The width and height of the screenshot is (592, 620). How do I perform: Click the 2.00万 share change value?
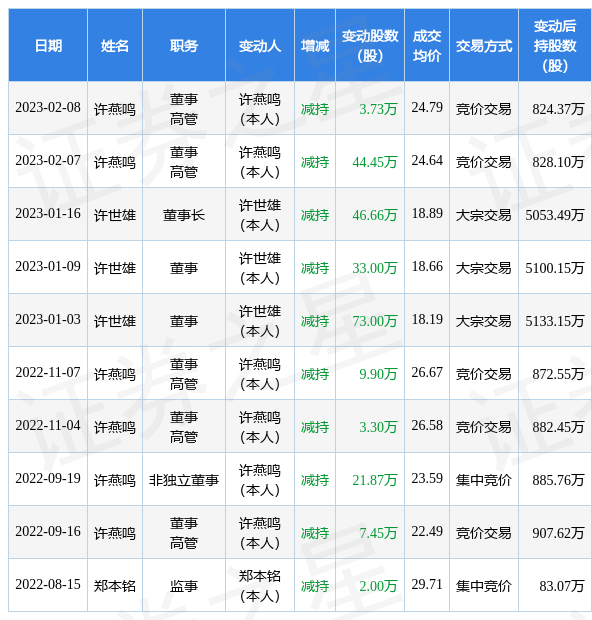[x=378, y=586]
